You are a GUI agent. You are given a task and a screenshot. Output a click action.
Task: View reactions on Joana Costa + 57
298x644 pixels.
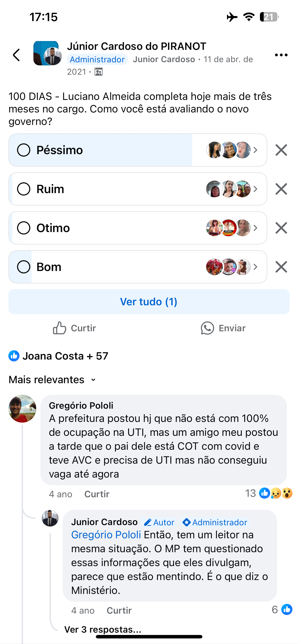[59, 356]
